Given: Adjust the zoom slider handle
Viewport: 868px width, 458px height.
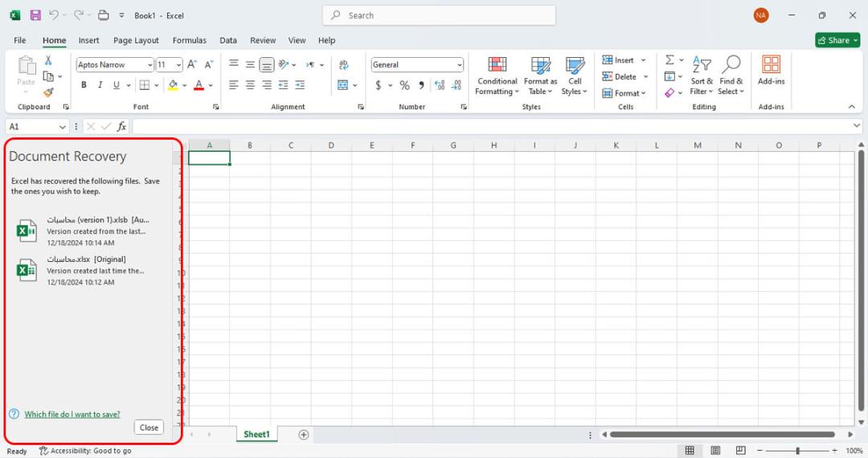Looking at the screenshot, I should coord(798,450).
